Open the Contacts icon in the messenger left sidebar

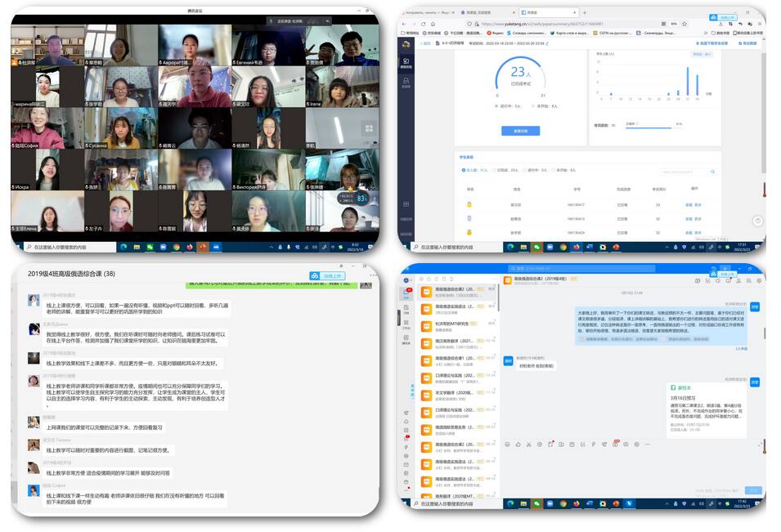pyautogui.click(x=406, y=339)
